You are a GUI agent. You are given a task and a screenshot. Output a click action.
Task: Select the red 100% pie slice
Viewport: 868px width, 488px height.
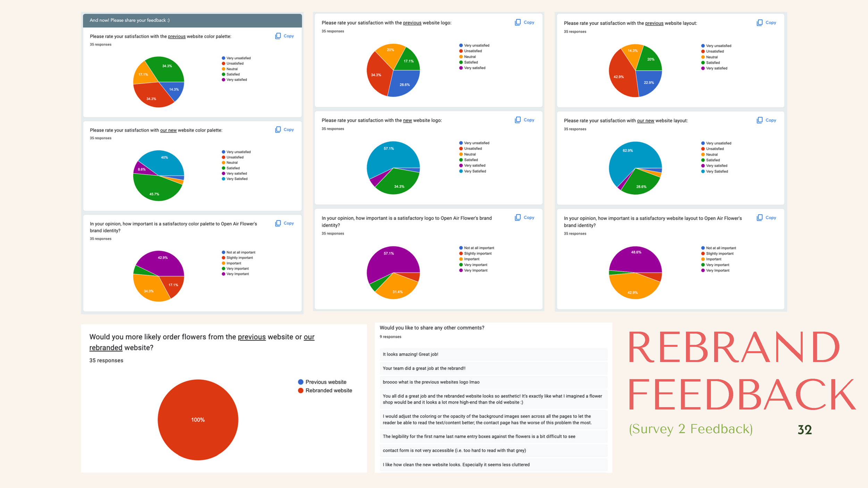point(198,420)
